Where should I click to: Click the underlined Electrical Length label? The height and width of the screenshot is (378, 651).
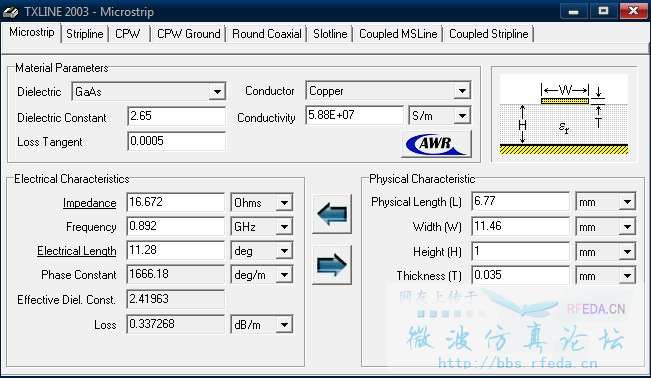[x=77, y=251]
